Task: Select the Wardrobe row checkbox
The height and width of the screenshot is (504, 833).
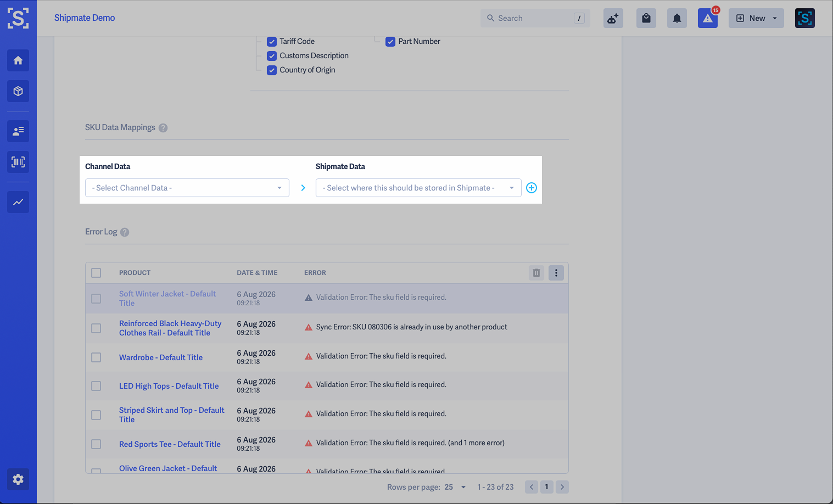Action: pyautogui.click(x=96, y=357)
